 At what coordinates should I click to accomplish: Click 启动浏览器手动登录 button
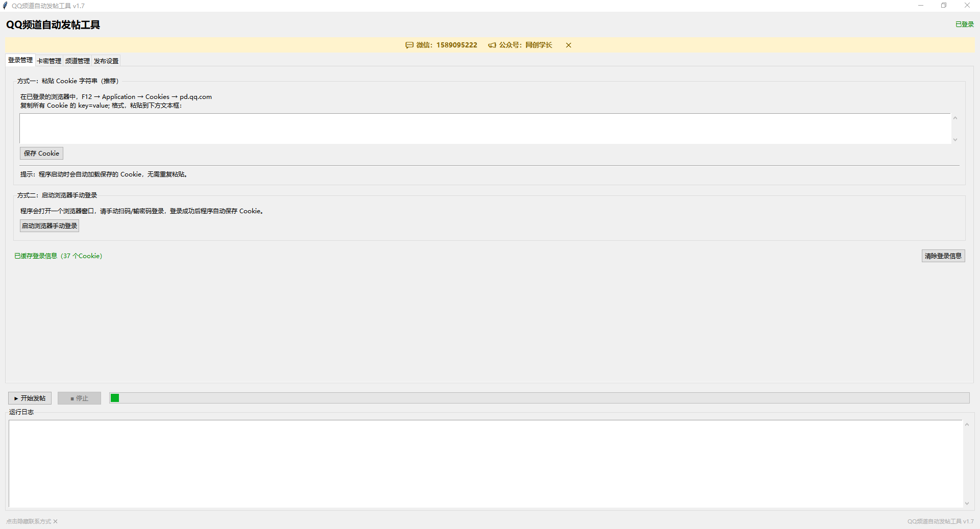[50, 226]
